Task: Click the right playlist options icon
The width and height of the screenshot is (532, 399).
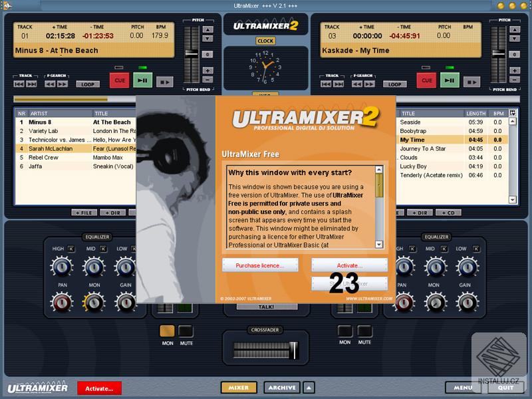Action: [x=513, y=112]
